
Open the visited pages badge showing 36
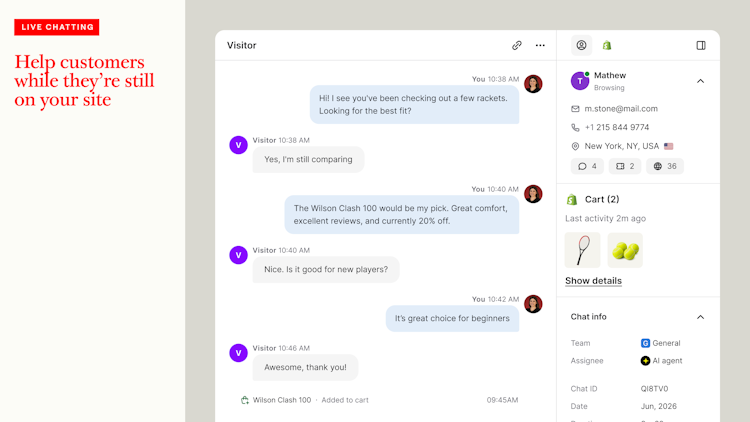point(665,167)
